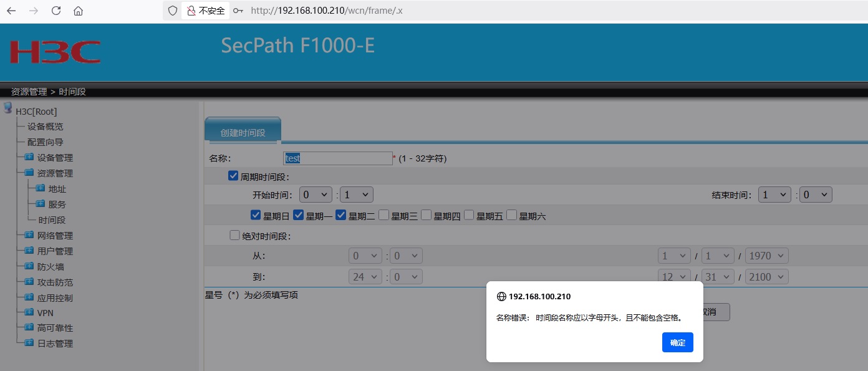Click the folder icon beside 网络管理
Viewport: 868px width, 371px height.
click(29, 235)
